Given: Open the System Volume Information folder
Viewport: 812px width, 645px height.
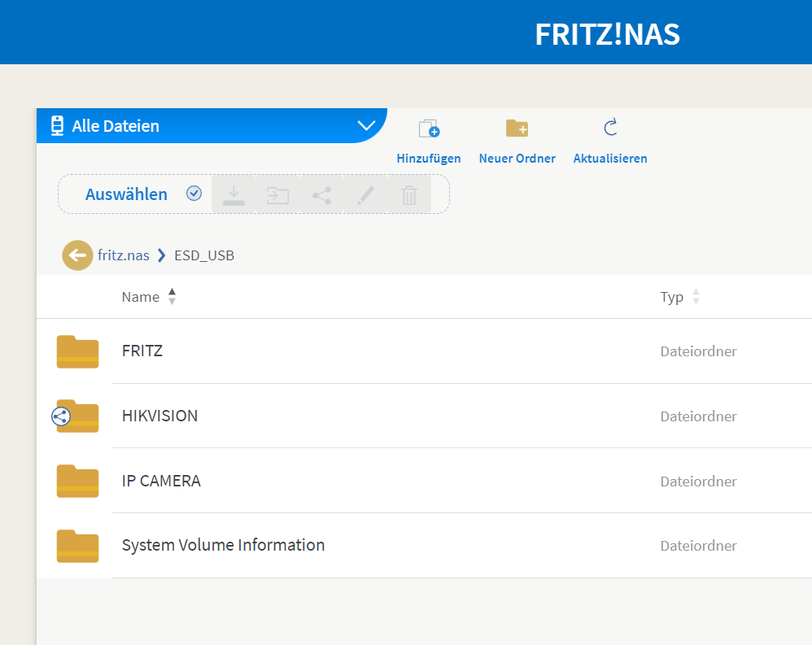Looking at the screenshot, I should 223,546.
